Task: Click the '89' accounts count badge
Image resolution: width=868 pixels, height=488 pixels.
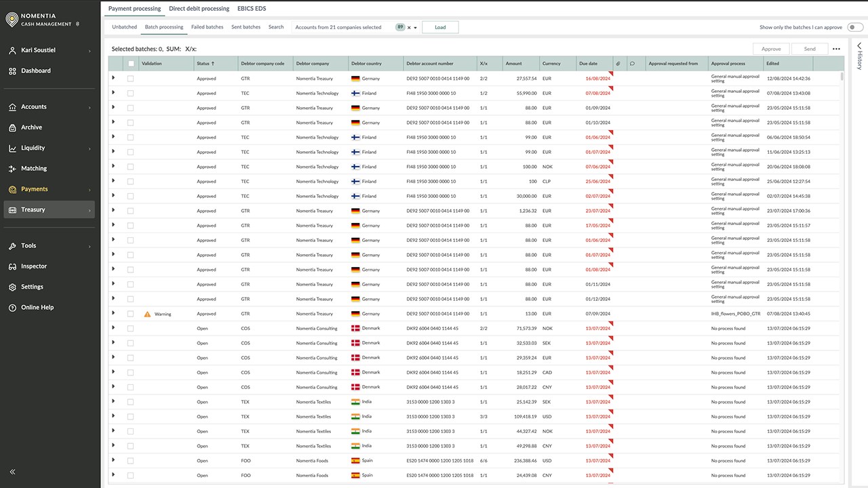Action: (x=400, y=27)
